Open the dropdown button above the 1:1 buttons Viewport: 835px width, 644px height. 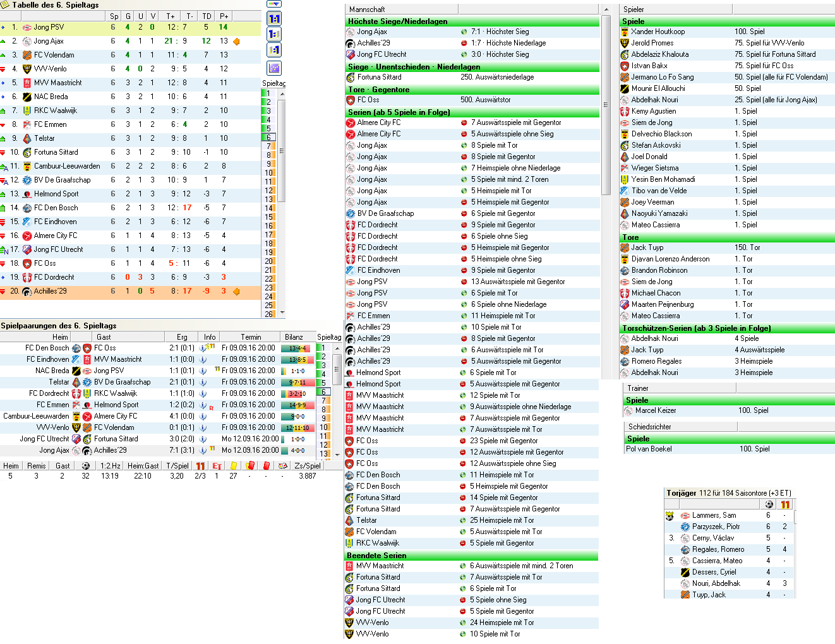[x=274, y=4]
